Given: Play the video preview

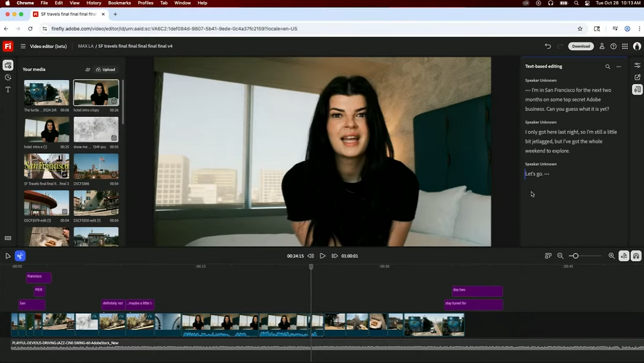Looking at the screenshot, I should tap(323, 256).
